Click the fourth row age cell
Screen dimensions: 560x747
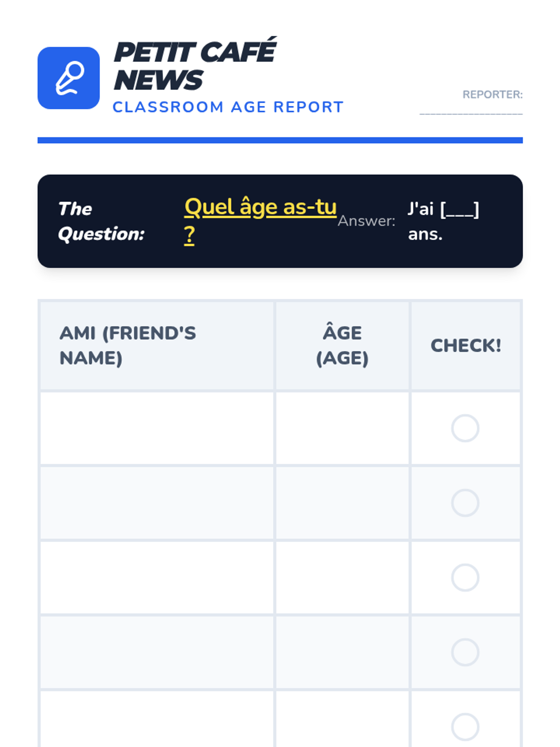(x=342, y=652)
